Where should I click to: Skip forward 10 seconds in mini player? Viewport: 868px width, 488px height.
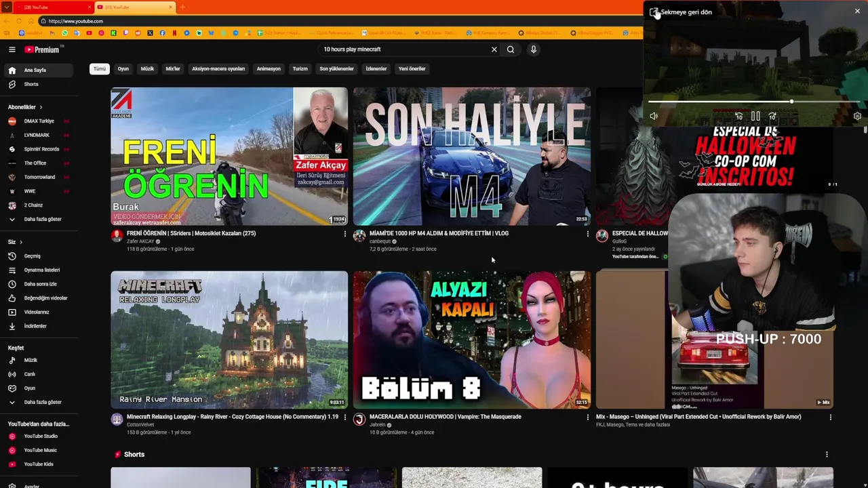click(x=772, y=117)
